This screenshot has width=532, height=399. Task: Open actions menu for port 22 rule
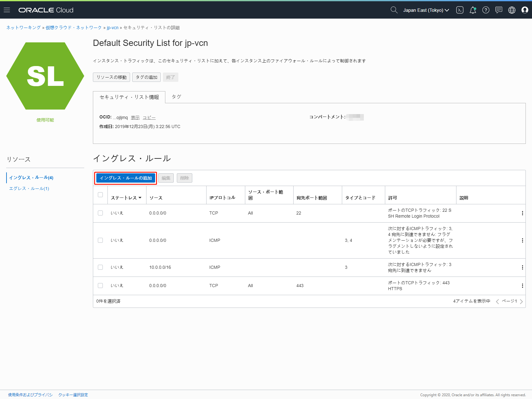coord(522,213)
